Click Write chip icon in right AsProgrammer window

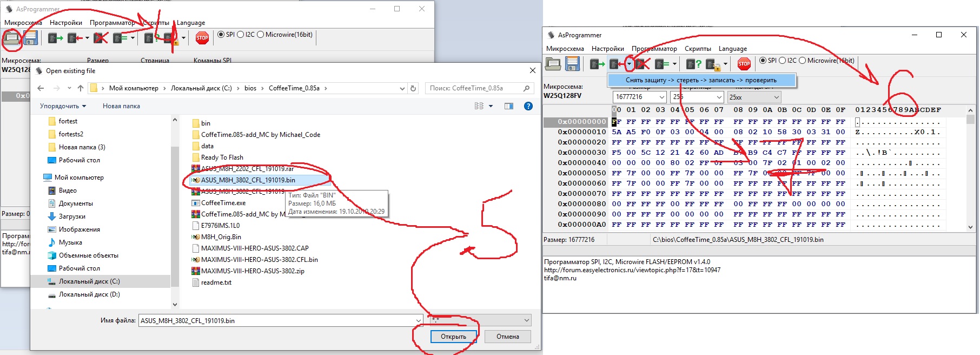click(x=617, y=64)
